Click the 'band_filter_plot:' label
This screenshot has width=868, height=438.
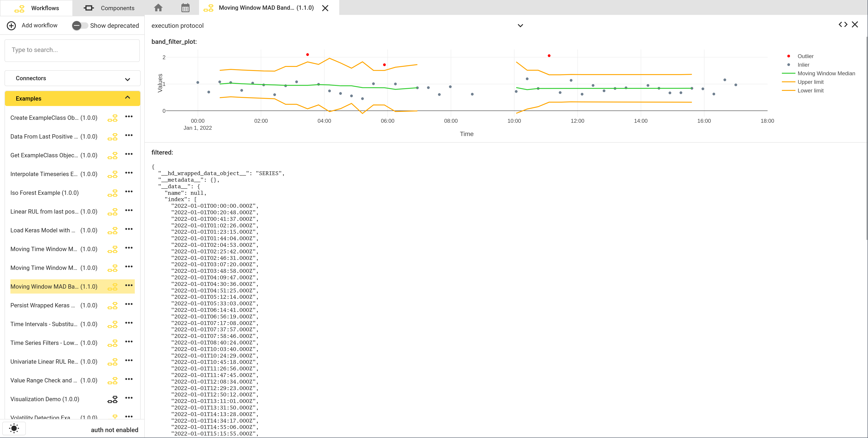coord(174,42)
